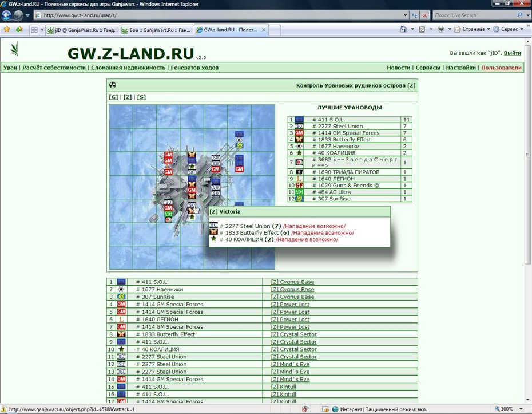Click Add to Favorites icon
Image resolution: width=532 pixels, height=414 pixels.
(x=19, y=30)
